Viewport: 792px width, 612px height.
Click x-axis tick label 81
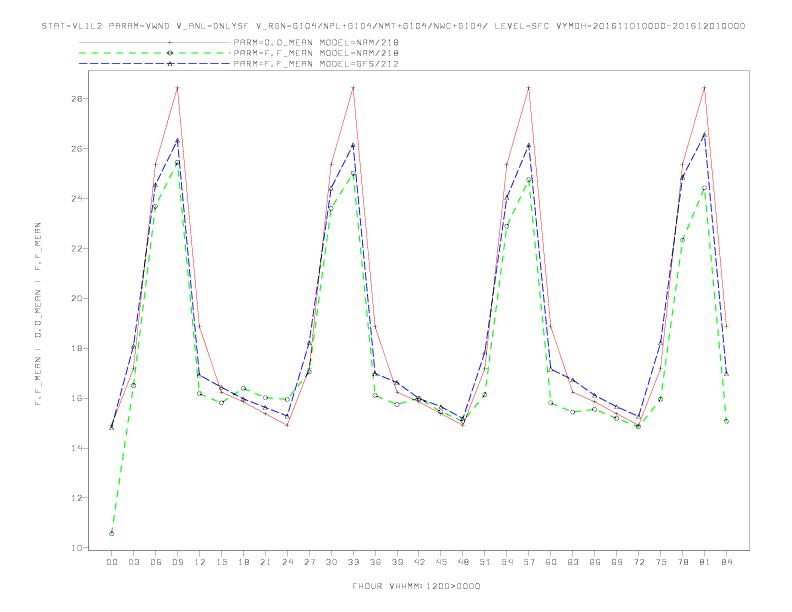click(x=705, y=562)
